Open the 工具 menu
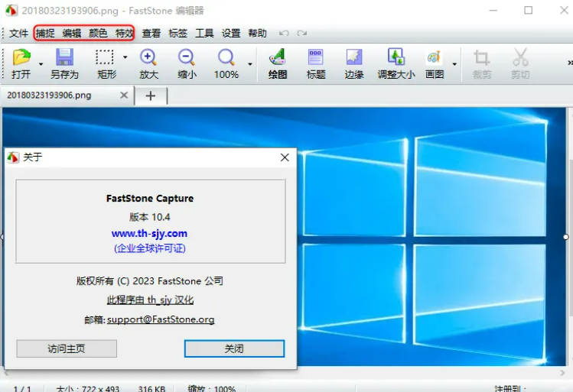 pos(204,33)
